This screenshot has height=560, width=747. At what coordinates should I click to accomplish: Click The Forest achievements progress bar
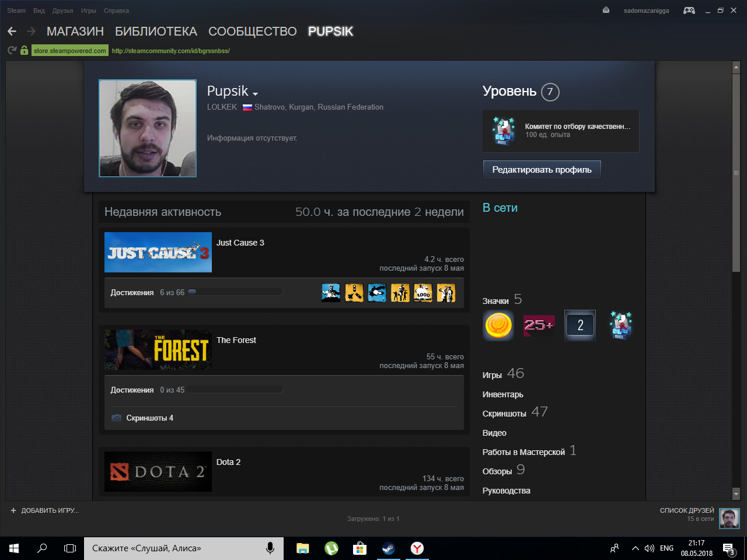coord(235,390)
